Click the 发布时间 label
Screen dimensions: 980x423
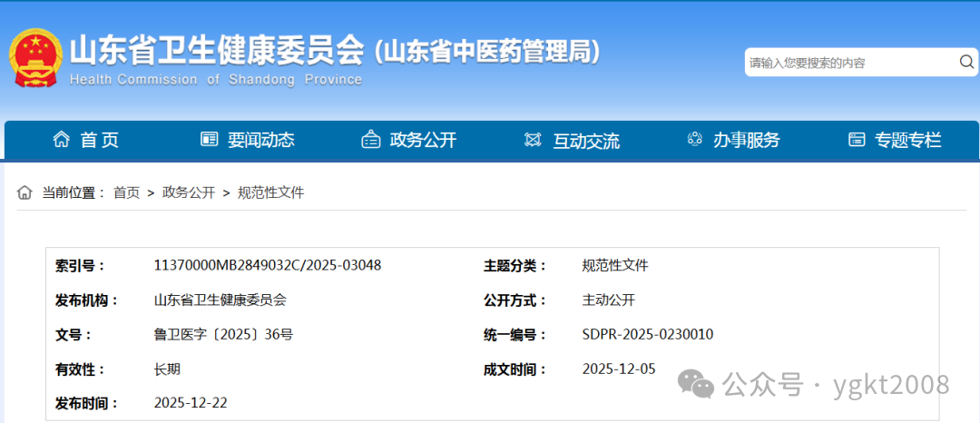[x=87, y=404]
